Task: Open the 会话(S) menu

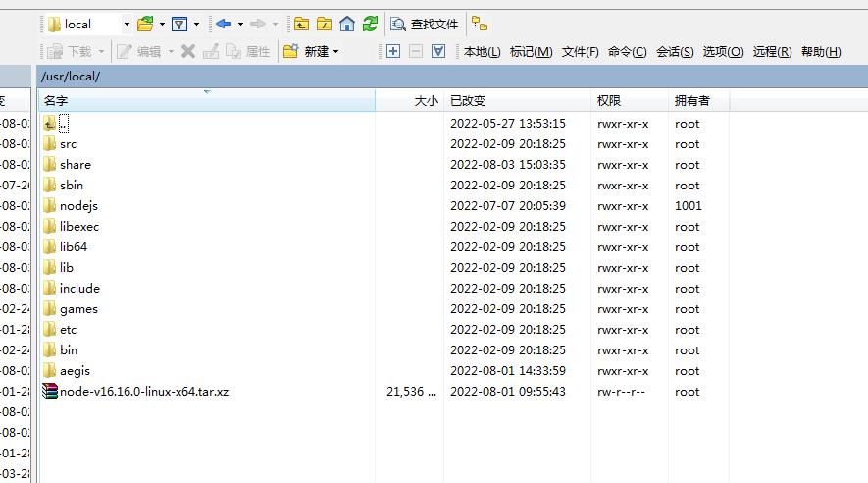Action: [x=675, y=52]
